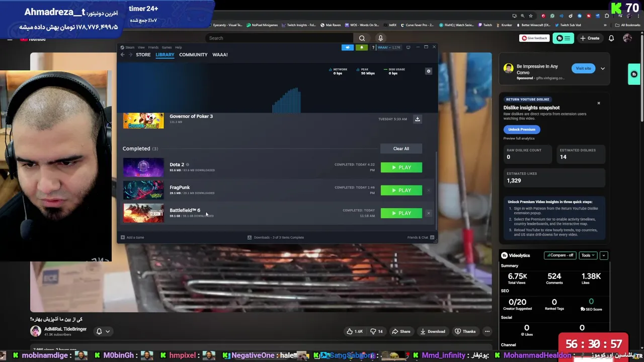Play FragPunk
644x362 pixels.
click(401, 190)
